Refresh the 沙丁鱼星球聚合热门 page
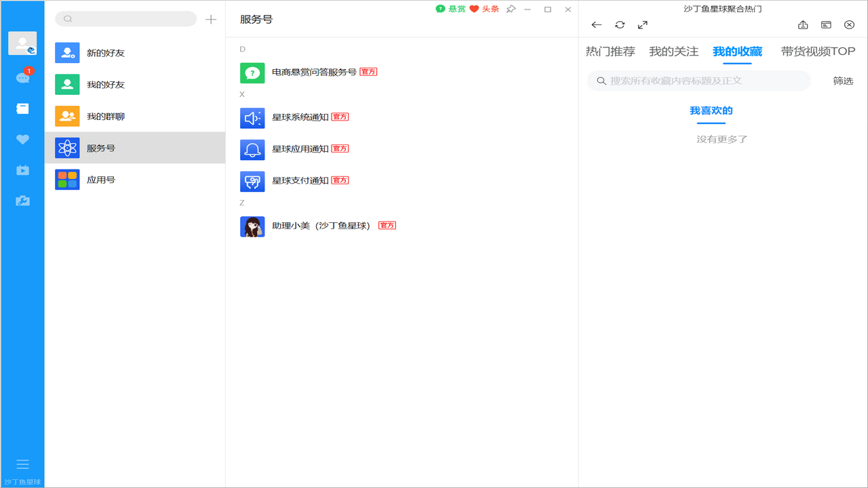 [x=619, y=24]
